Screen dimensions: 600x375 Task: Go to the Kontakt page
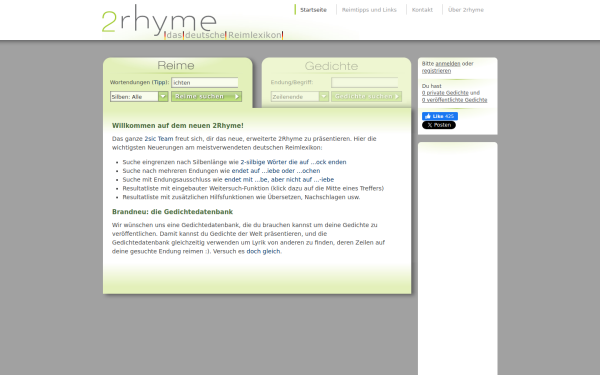(422, 10)
